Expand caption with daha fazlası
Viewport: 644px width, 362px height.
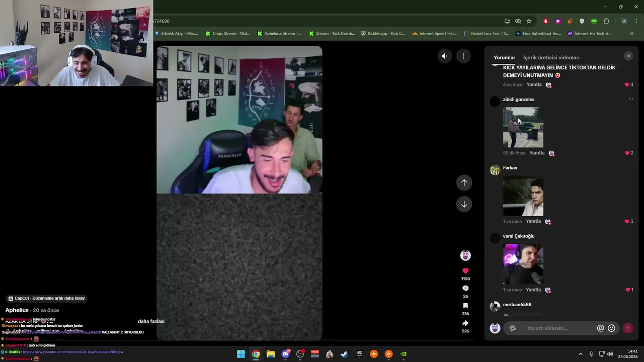(151, 321)
